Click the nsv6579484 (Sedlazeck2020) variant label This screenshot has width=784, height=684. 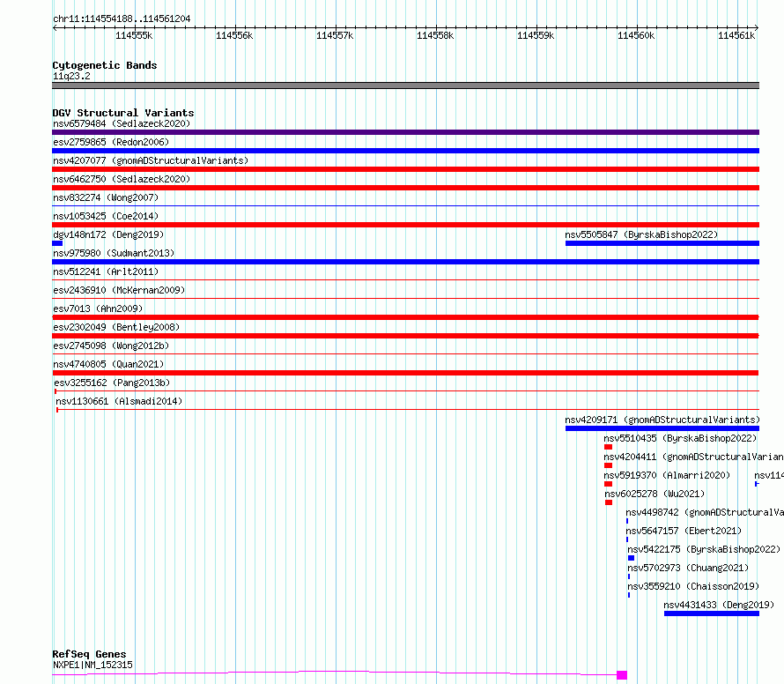(x=122, y=123)
